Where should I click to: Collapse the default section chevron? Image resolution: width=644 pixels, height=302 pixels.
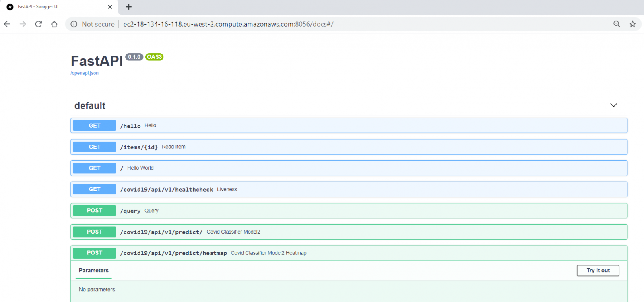(x=613, y=105)
